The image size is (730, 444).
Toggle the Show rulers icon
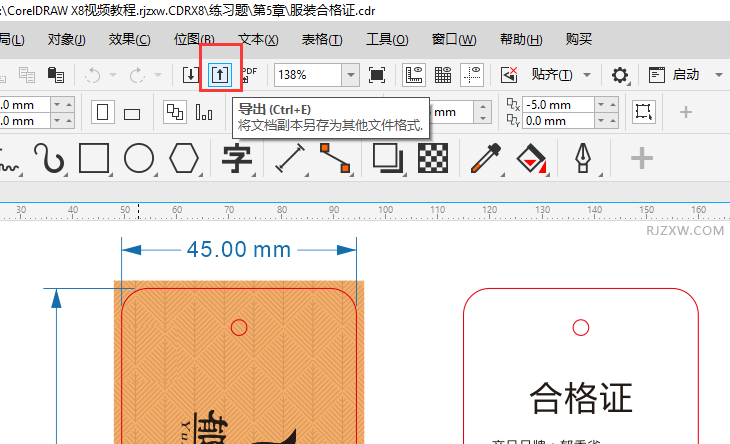[x=414, y=74]
